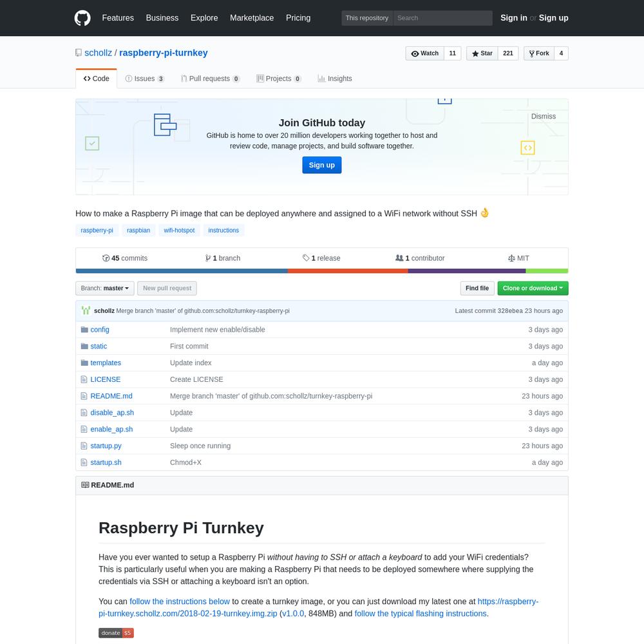Open the stargazers count 221

[508, 53]
